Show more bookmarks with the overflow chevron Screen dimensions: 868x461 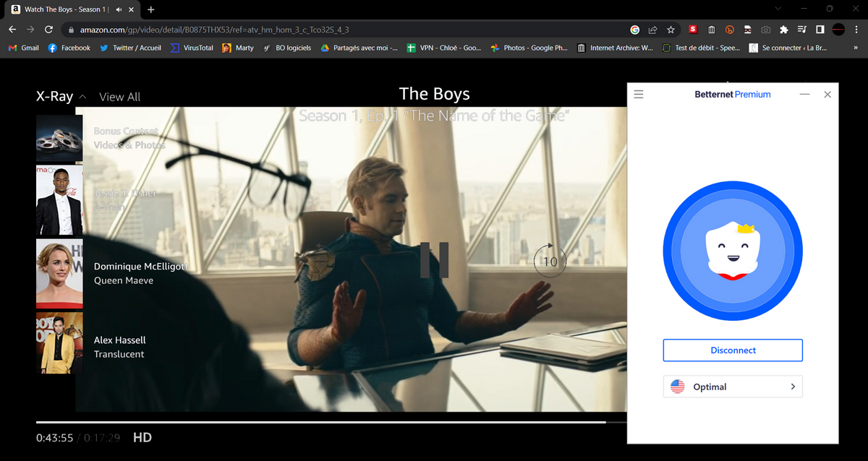pos(856,48)
